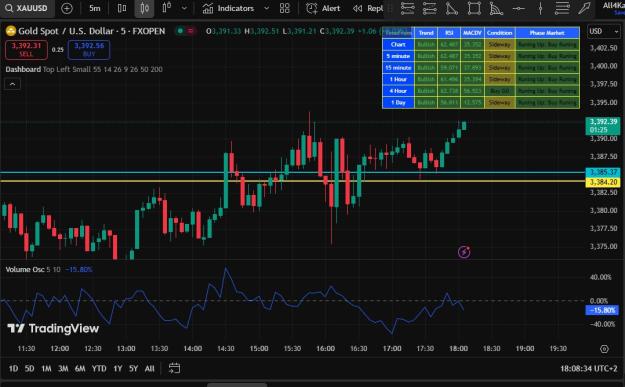The width and height of the screenshot is (625, 387).
Task: Open the All4Ka layout name menu
Action: [x=613, y=6]
